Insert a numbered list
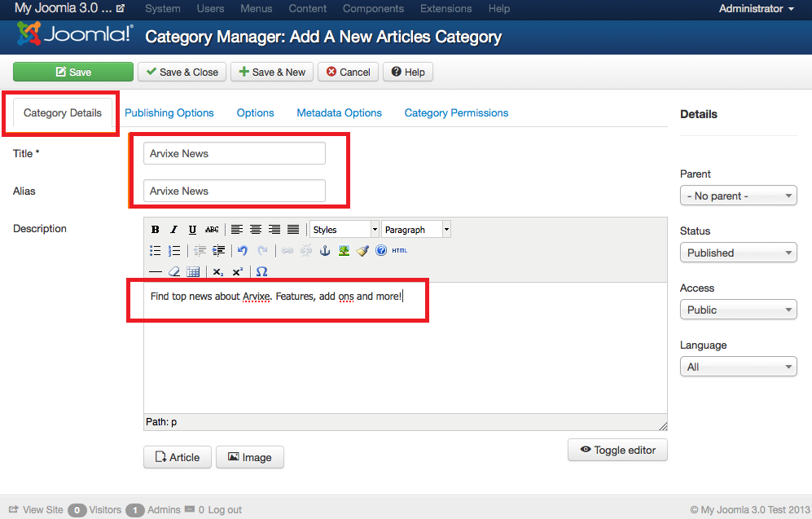Image resolution: width=812 pixels, height=519 pixels. (x=174, y=251)
